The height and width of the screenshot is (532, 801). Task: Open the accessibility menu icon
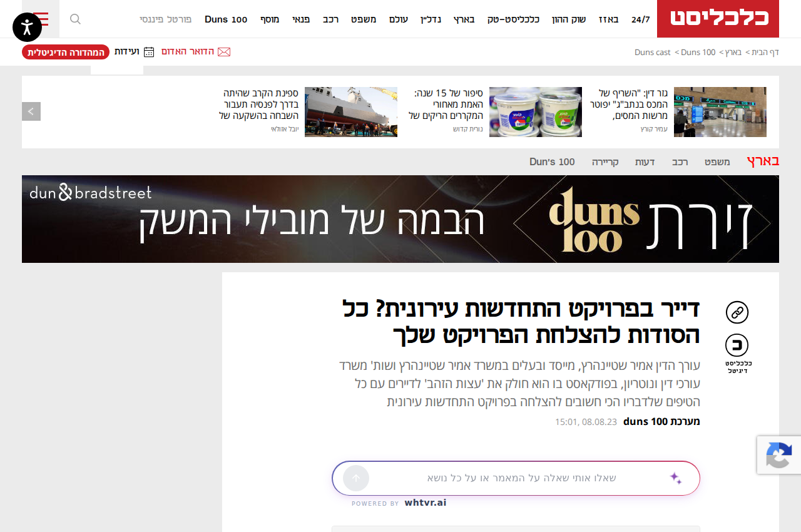[x=27, y=27]
